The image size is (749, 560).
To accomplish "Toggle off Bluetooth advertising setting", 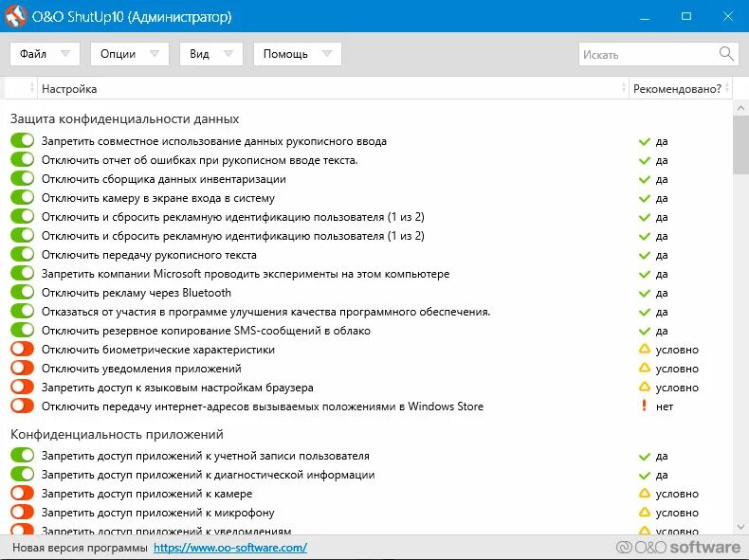I will coord(22,293).
